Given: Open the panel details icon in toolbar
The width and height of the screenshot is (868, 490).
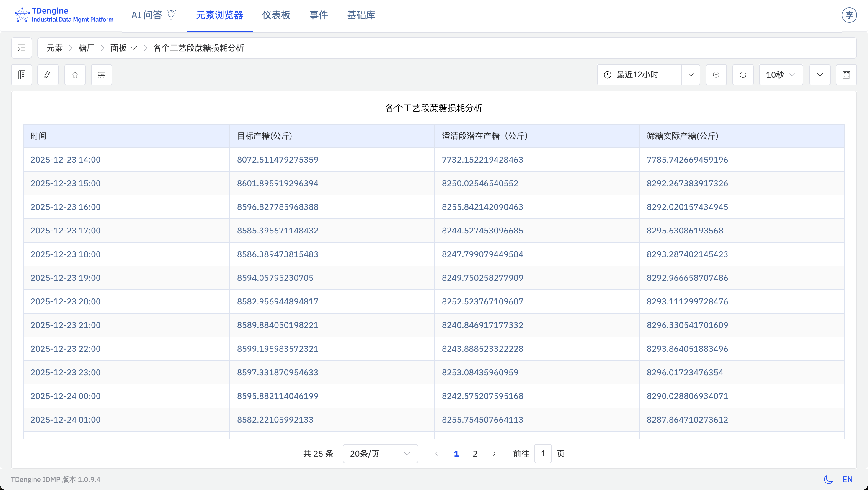Looking at the screenshot, I should point(21,74).
